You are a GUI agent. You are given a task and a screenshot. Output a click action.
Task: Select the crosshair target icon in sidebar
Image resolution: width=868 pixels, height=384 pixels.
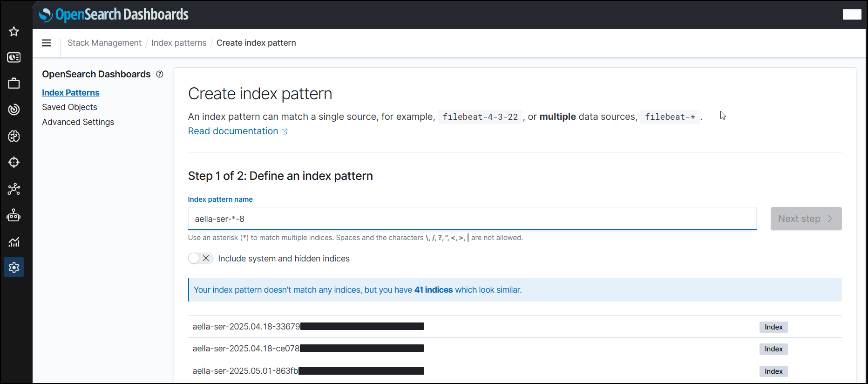pos(14,162)
